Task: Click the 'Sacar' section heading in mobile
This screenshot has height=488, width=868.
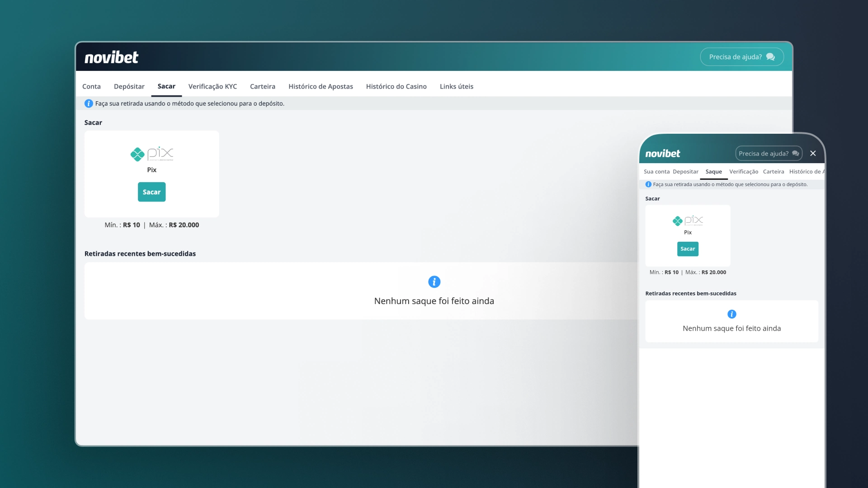Action: click(652, 199)
